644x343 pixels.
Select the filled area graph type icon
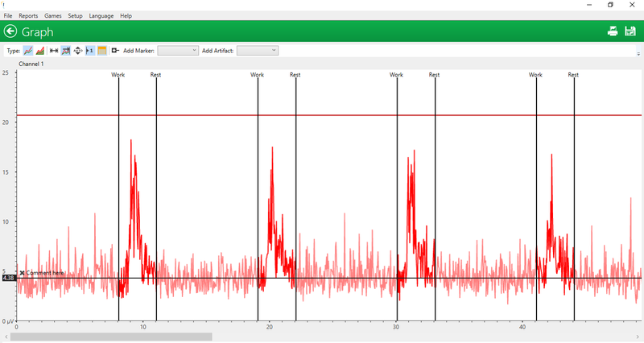click(40, 51)
